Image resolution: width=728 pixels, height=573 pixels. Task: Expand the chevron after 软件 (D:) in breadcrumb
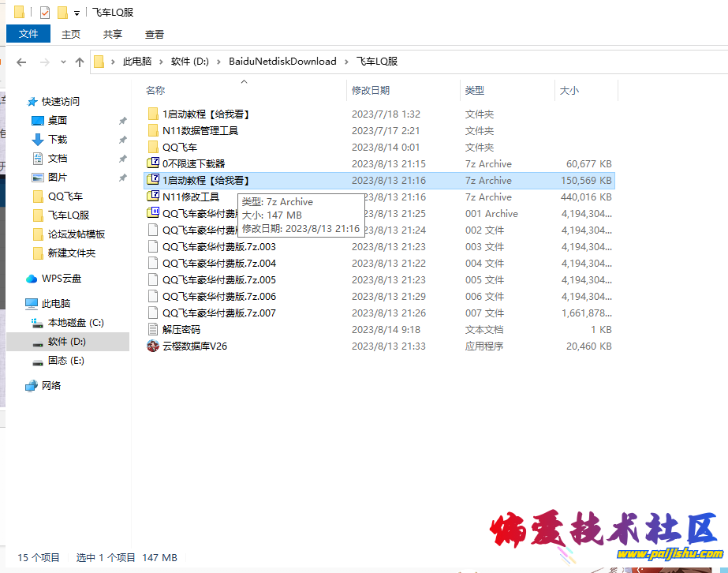[218, 62]
